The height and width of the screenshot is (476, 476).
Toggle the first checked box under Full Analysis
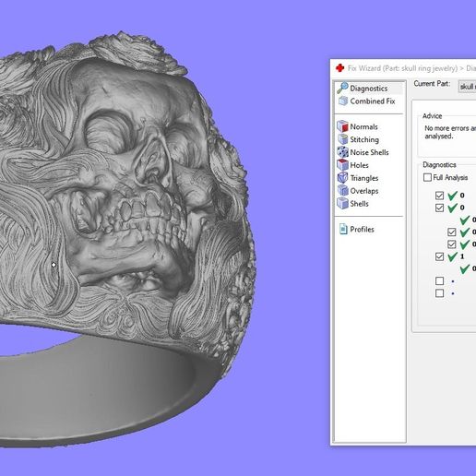(x=439, y=196)
